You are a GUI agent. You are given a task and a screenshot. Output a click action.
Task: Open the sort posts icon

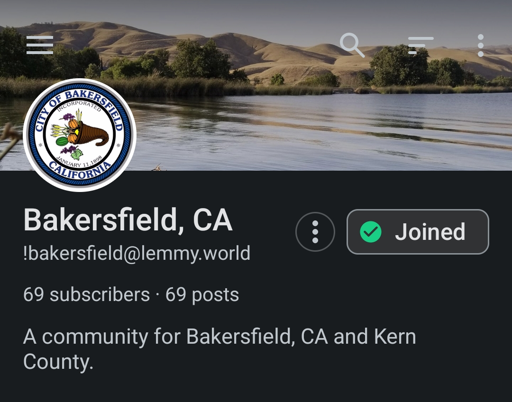(x=421, y=45)
